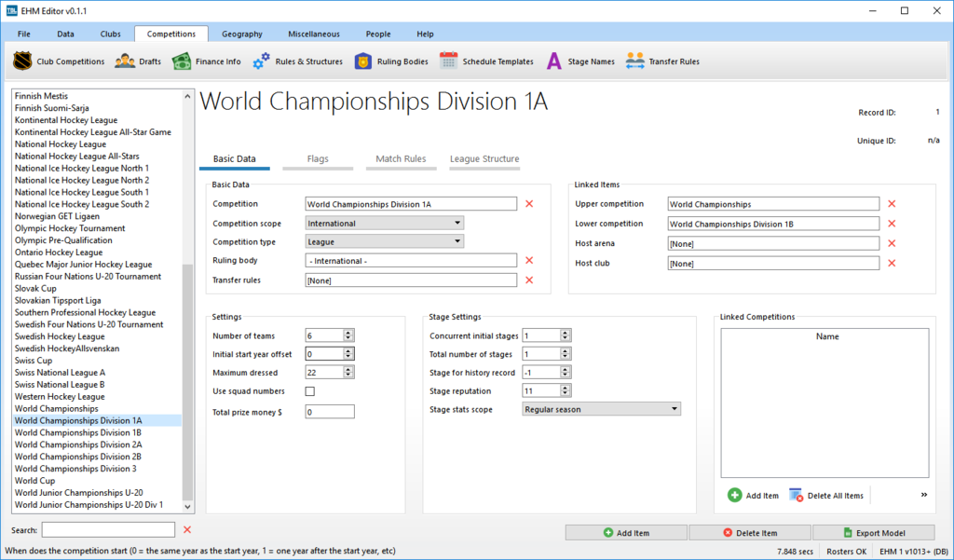Adjust the Maximum dressed spinner
Screen dimensions: 954x560
pyautogui.click(x=348, y=372)
